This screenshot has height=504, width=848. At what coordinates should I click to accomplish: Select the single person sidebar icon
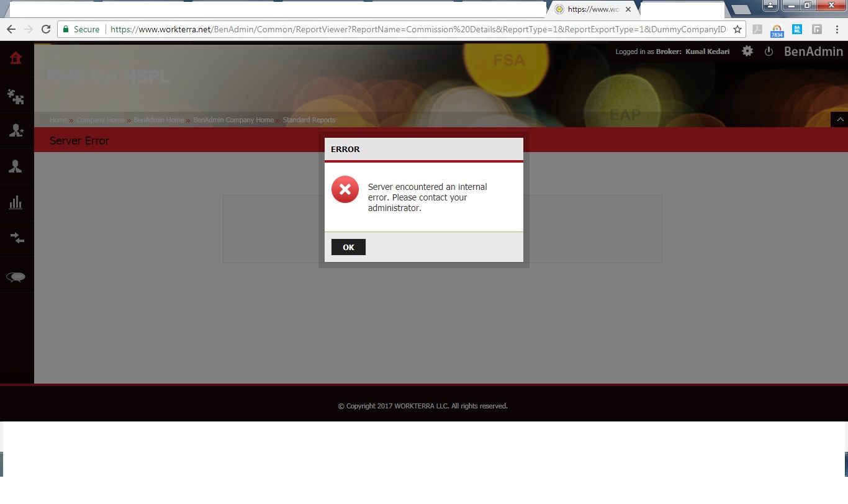click(16, 166)
